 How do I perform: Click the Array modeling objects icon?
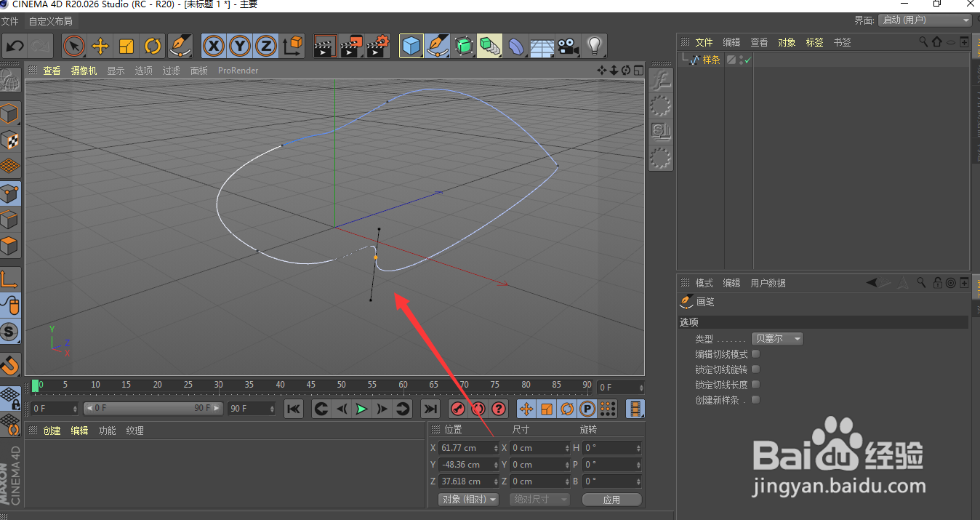tap(490, 46)
